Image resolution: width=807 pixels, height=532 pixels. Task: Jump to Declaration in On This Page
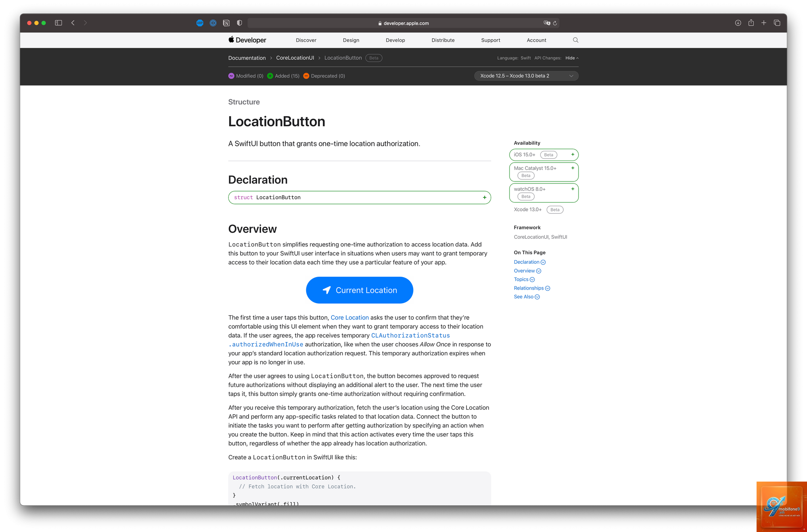[x=529, y=262]
